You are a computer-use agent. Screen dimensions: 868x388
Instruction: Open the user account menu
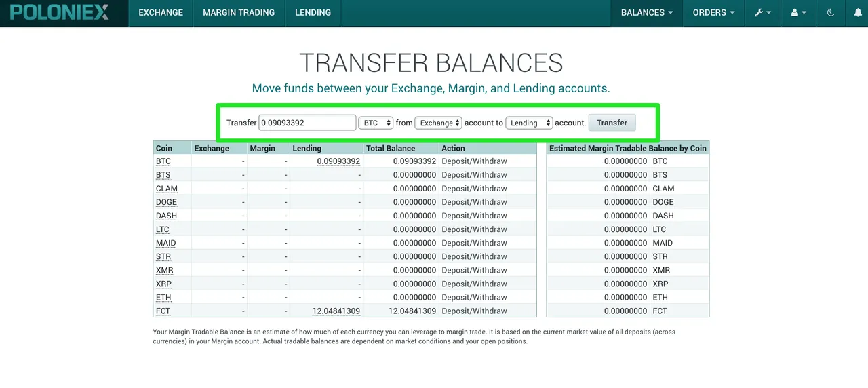click(798, 13)
